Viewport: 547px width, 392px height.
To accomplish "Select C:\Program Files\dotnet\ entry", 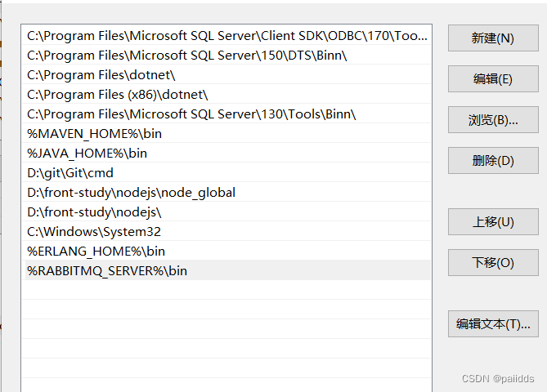I will coord(101,74).
